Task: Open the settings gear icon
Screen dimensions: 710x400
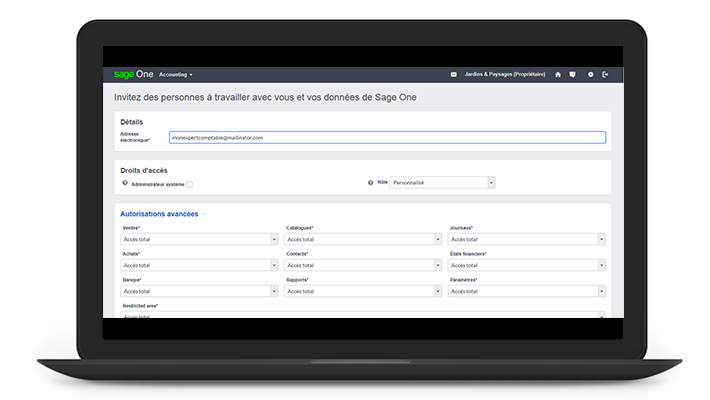Action: coord(590,75)
